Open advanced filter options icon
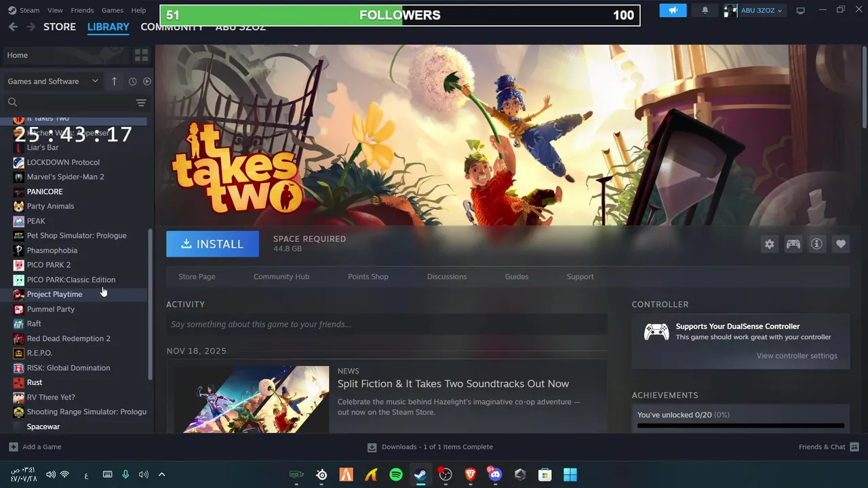The image size is (868, 488). 141,102
